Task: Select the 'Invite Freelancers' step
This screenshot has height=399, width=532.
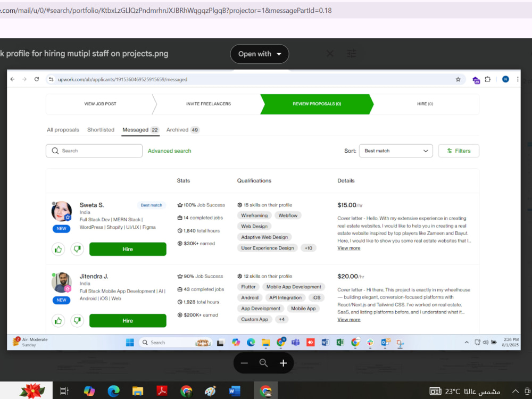Action: [x=209, y=104]
